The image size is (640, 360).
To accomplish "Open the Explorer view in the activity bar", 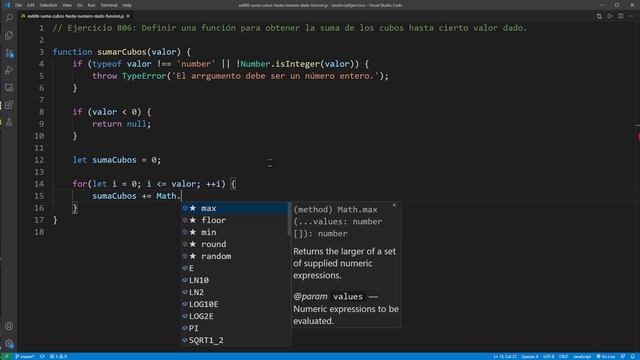I will (x=9, y=36).
